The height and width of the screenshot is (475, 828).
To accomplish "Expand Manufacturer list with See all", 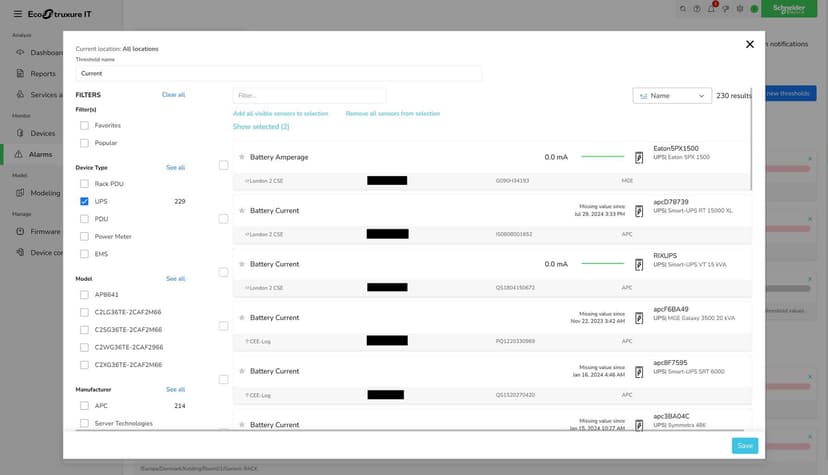I will 175,390.
